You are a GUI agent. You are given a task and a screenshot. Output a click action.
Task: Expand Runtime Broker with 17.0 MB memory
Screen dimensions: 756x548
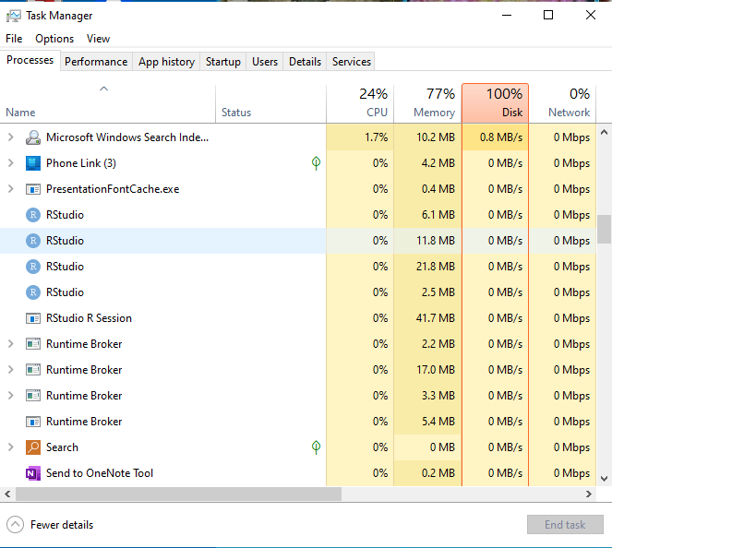[x=10, y=370]
